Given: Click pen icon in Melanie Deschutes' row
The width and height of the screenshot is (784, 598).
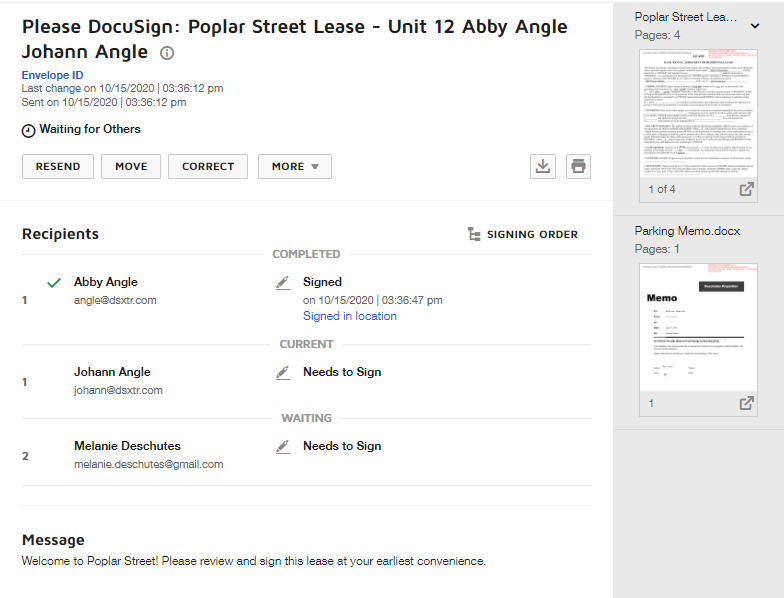Looking at the screenshot, I should [x=283, y=447].
